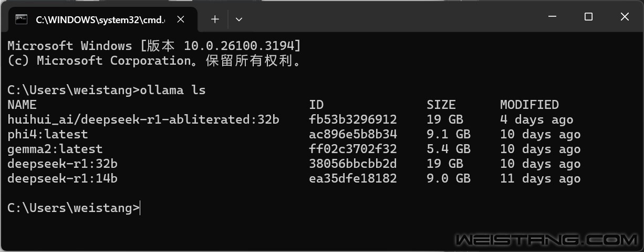This screenshot has width=644, height=252.
Task: Maximize the terminal window
Action: (588, 17)
